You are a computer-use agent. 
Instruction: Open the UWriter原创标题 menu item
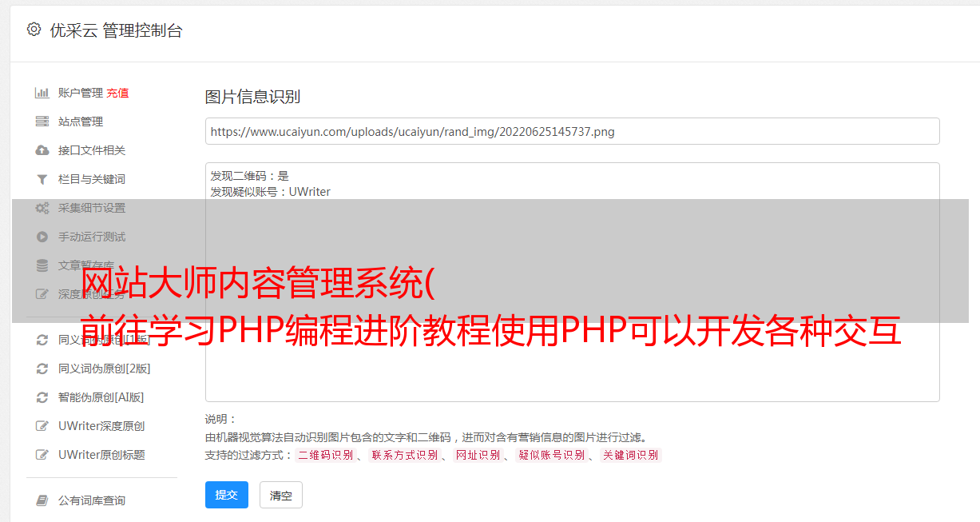point(101,455)
